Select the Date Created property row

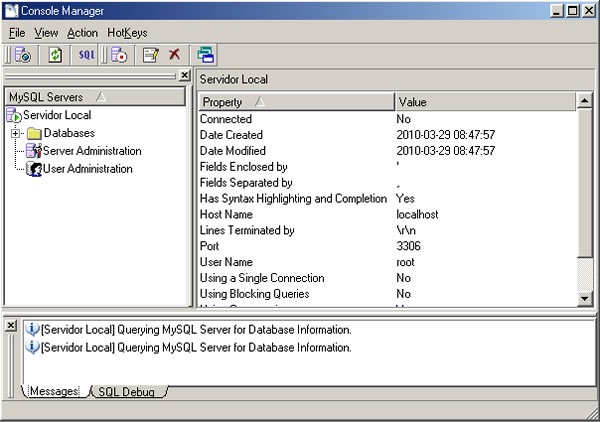(387, 135)
